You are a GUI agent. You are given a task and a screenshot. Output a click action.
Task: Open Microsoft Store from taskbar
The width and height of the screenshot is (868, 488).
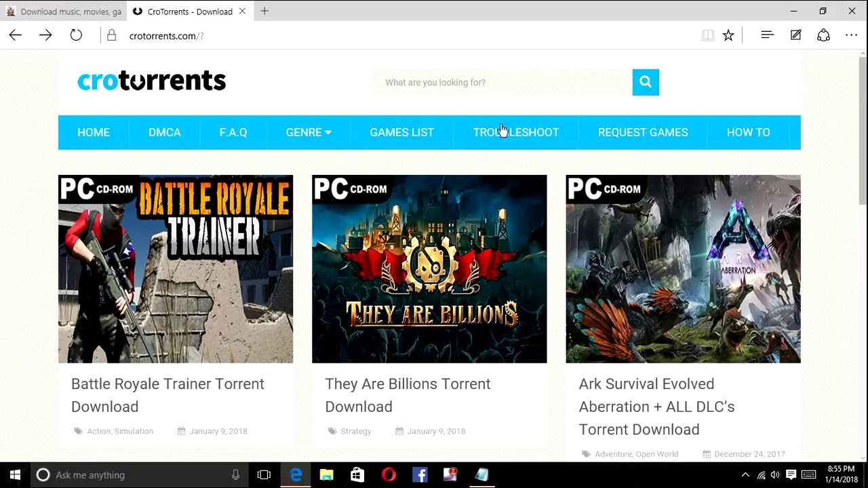click(x=357, y=474)
